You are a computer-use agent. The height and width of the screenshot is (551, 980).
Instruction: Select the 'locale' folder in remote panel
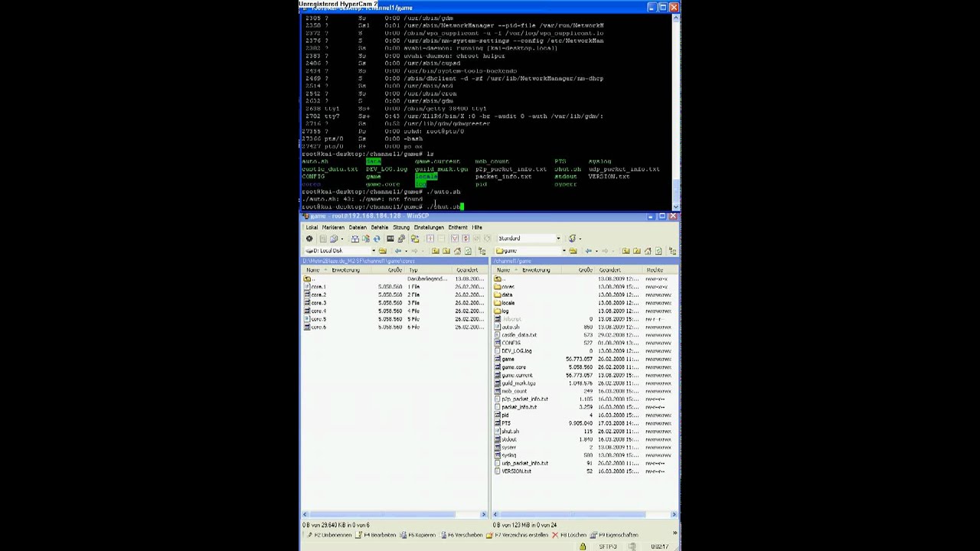[x=505, y=303]
